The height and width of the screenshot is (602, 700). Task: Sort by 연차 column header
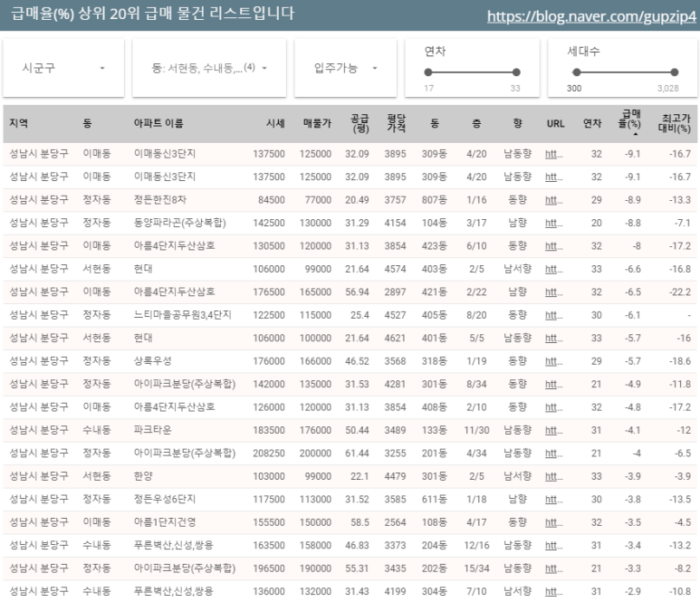592,124
